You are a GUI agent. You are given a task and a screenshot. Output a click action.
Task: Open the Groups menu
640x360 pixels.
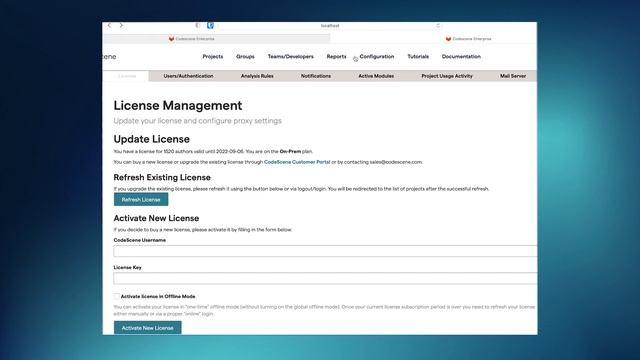pos(245,56)
